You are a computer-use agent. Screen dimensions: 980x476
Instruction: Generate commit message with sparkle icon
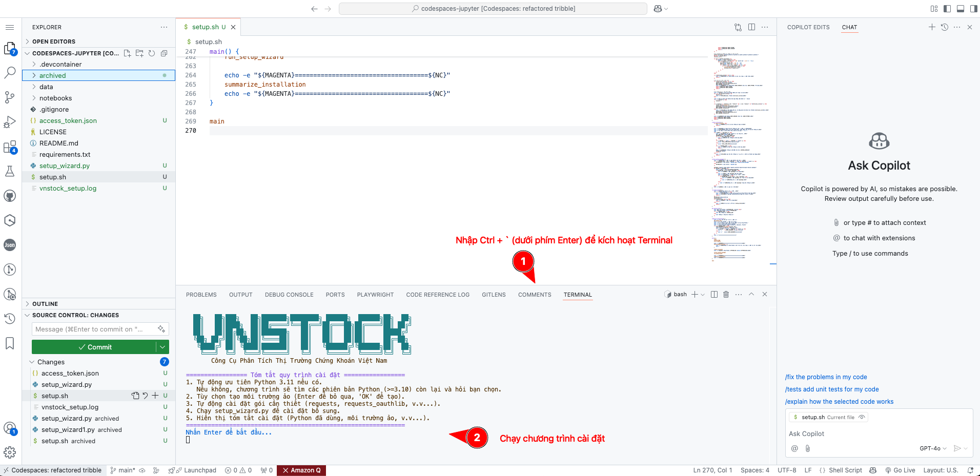click(161, 329)
